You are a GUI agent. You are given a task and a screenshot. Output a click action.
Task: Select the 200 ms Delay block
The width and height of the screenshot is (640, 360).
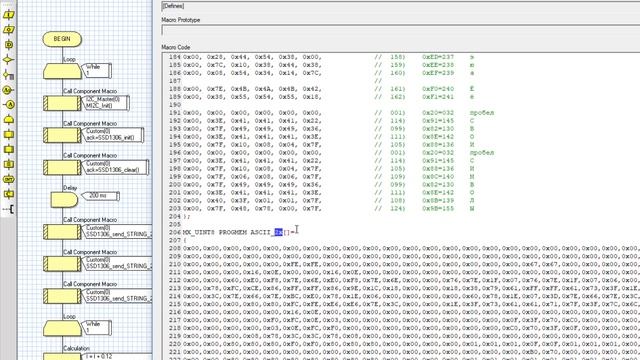(64, 200)
